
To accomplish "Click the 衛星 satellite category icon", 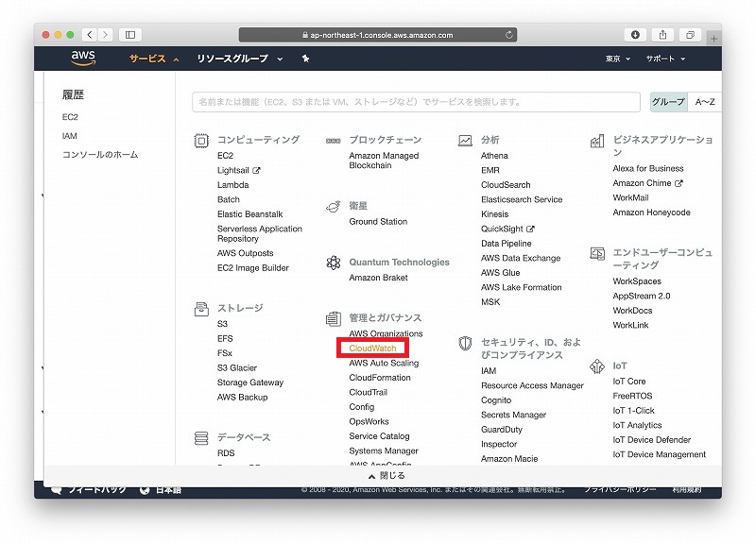I will (334, 207).
